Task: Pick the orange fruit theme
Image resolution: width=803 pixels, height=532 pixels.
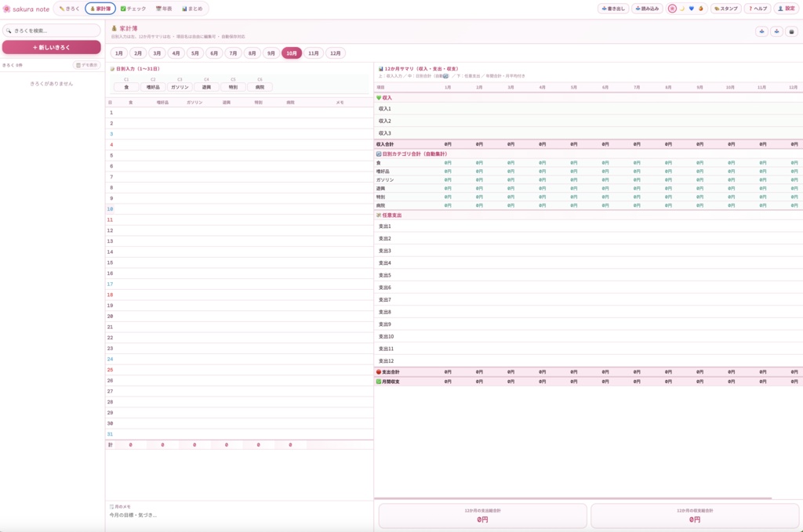Action: (701, 9)
